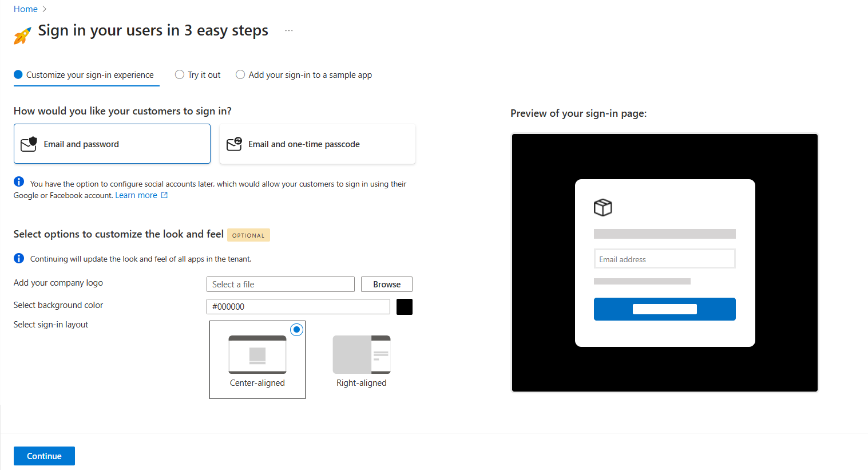
Task: Click the Email address field in the preview
Action: pos(664,258)
